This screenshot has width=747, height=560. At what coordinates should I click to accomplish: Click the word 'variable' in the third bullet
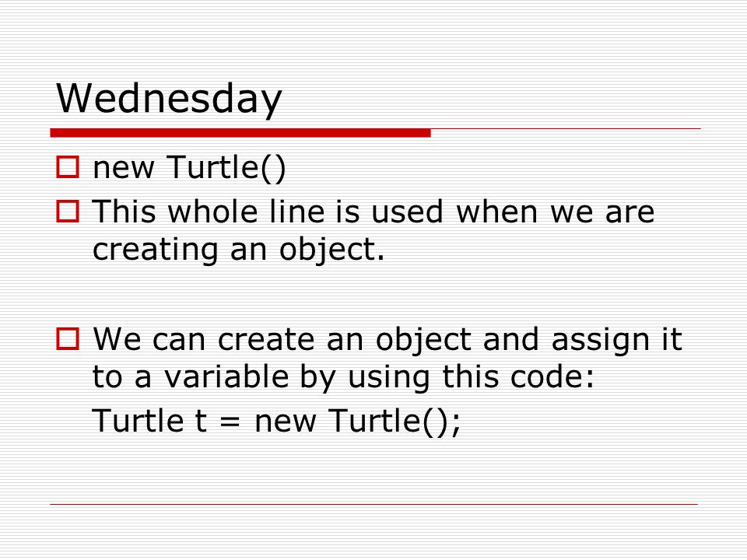coord(226,376)
